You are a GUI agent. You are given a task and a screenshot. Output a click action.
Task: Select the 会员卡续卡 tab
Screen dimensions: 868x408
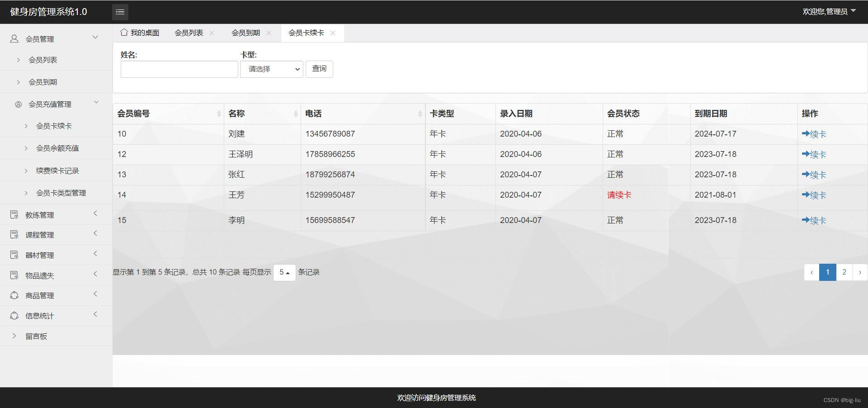tap(307, 33)
